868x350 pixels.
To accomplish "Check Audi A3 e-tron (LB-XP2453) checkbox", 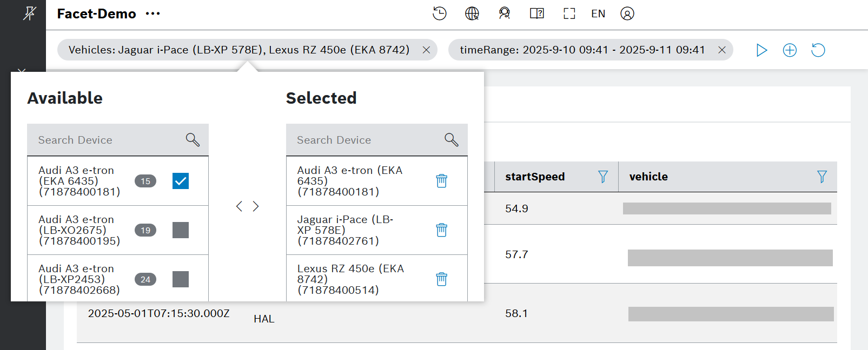I will coord(181,279).
